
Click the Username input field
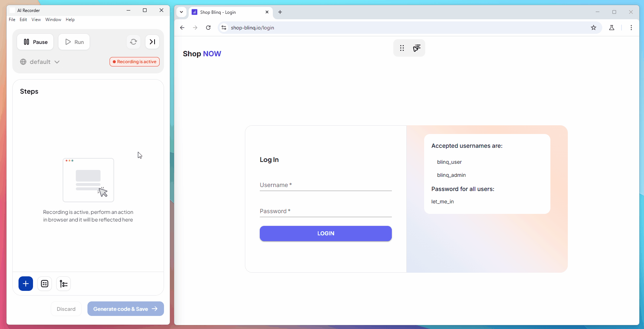325,185
